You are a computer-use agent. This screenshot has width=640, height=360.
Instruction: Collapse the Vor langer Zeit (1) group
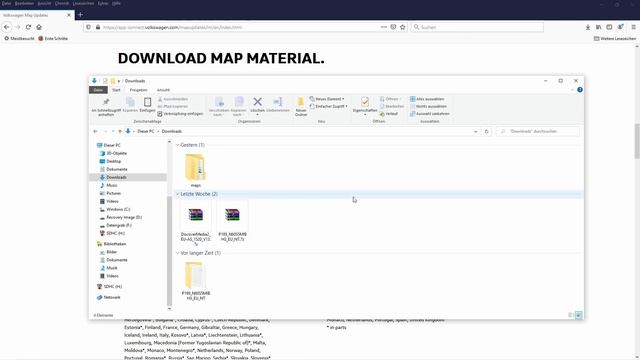click(178, 253)
